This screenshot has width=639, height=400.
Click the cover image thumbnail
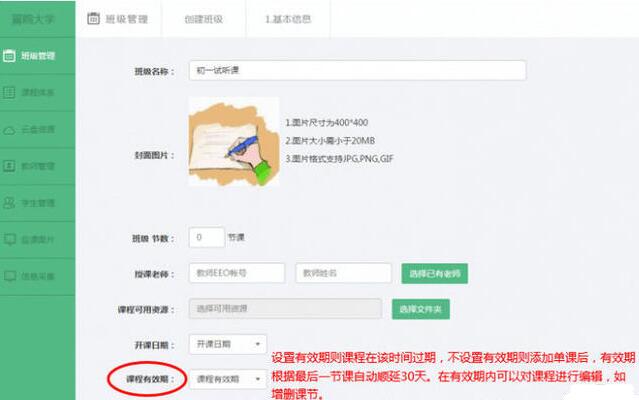click(x=233, y=141)
